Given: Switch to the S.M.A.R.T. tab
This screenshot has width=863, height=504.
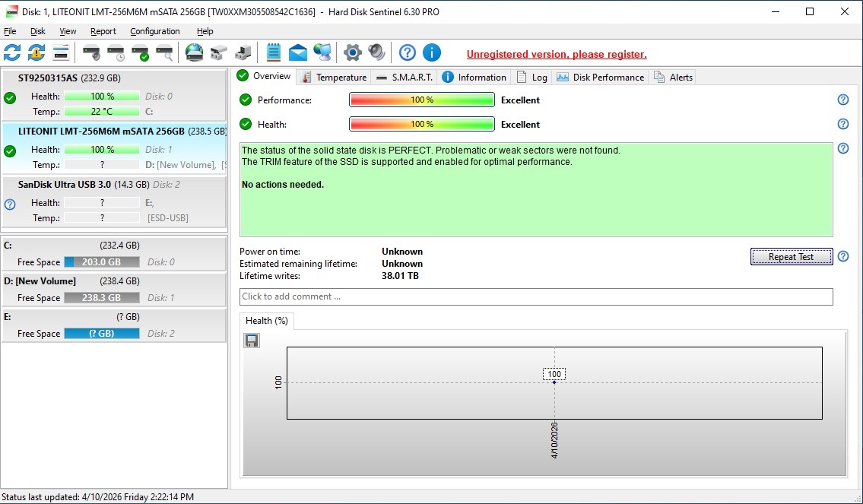Looking at the screenshot, I should point(405,77).
